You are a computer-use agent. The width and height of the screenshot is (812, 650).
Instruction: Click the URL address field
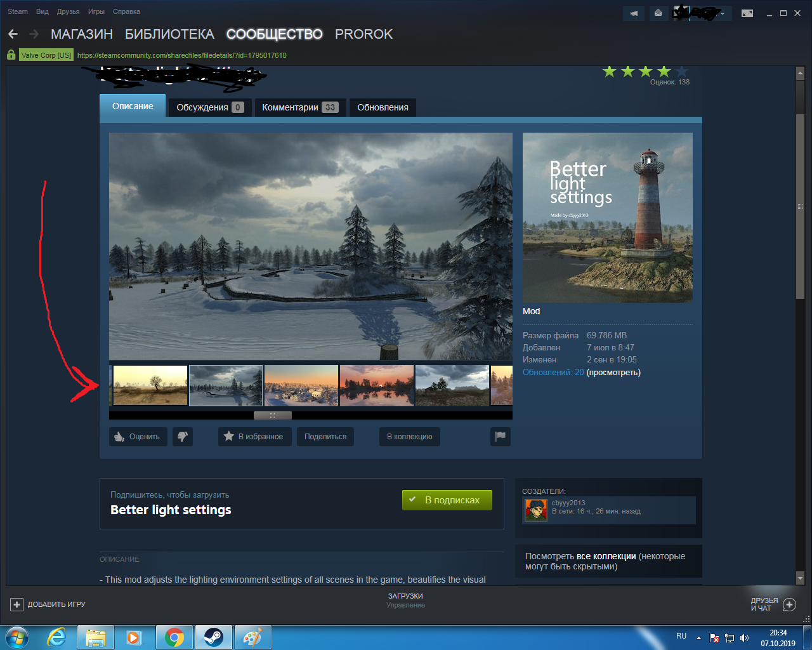(182, 55)
